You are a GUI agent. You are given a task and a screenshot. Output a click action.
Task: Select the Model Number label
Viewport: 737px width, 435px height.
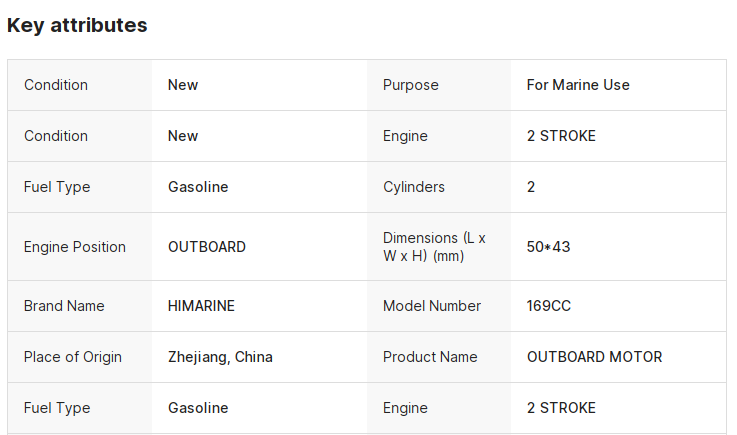(432, 306)
